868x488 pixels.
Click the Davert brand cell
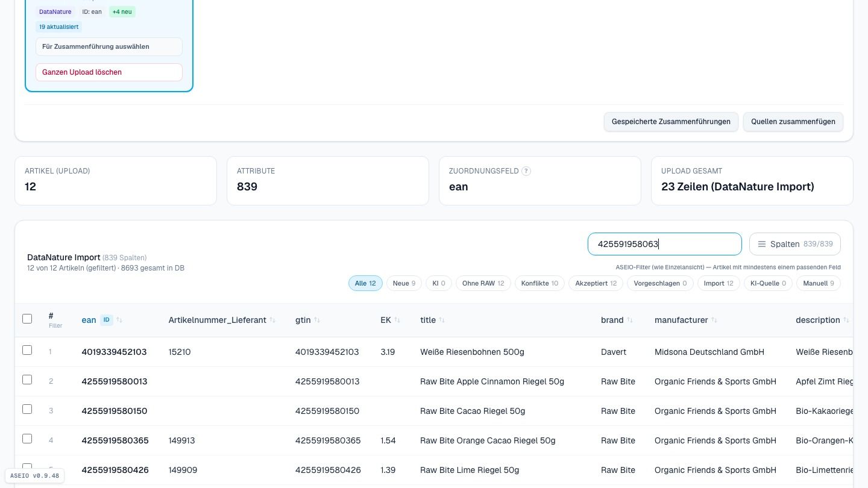[x=614, y=352]
